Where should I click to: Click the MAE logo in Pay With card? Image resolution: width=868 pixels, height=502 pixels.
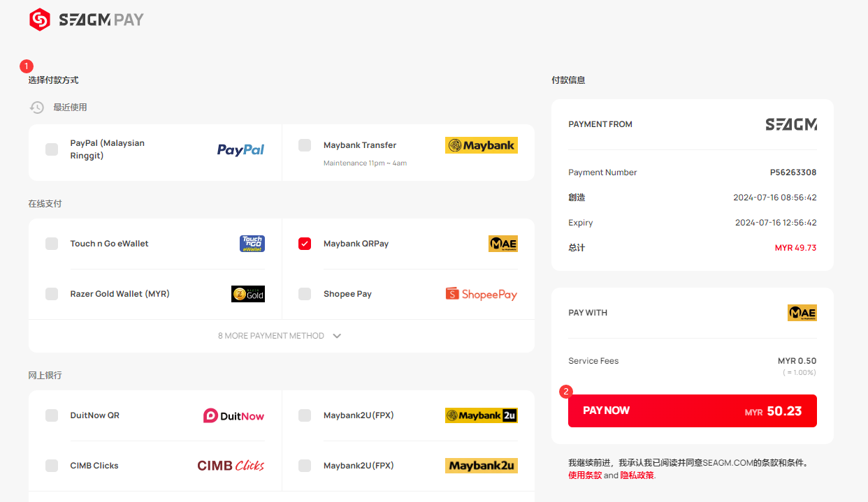click(x=802, y=313)
